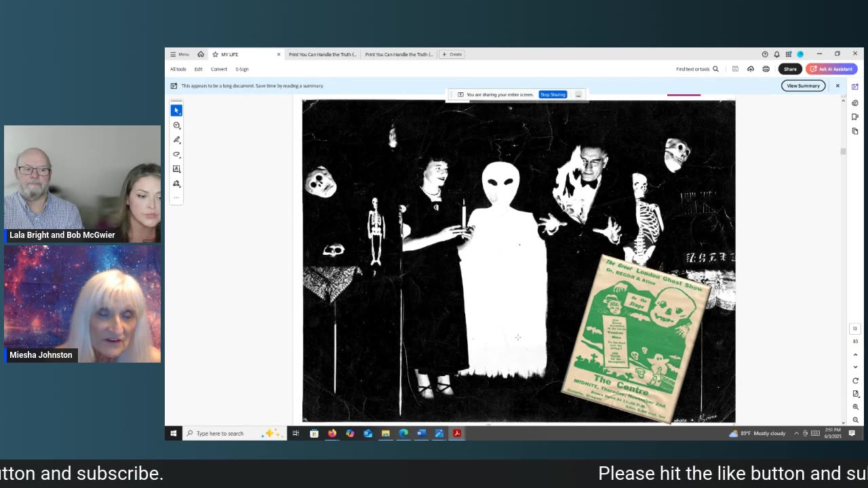Viewport: 868px width, 488px height.
Task: Choose the sign or stamp tool
Action: coord(176,184)
